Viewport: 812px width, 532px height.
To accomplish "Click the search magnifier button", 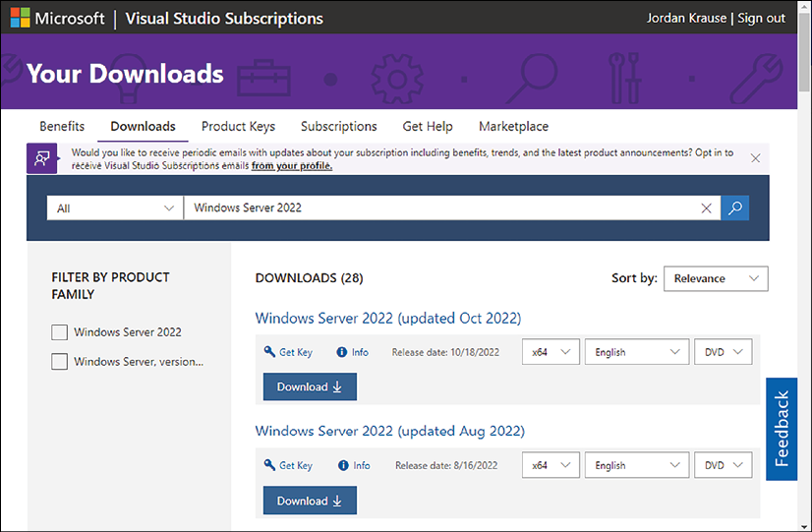I will coord(735,208).
